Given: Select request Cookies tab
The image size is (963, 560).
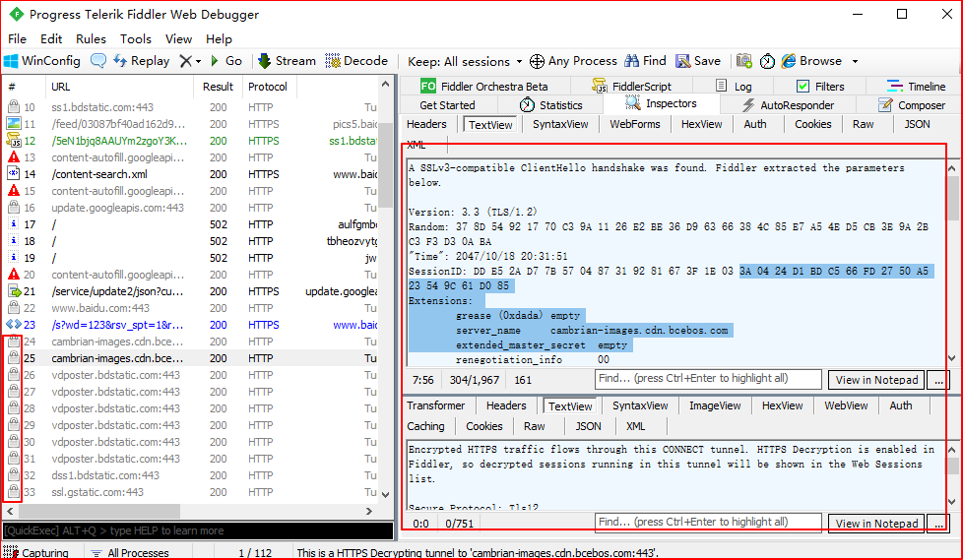Looking at the screenshot, I should click(813, 124).
